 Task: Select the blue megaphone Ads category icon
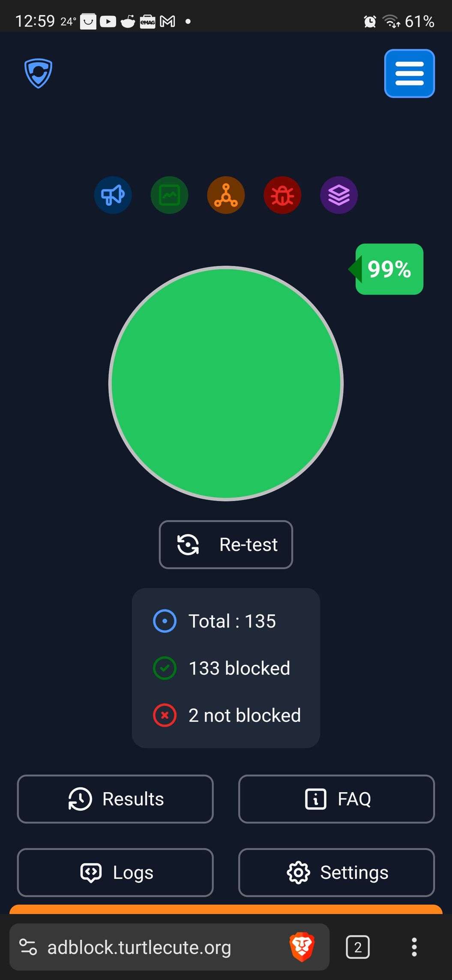(113, 195)
